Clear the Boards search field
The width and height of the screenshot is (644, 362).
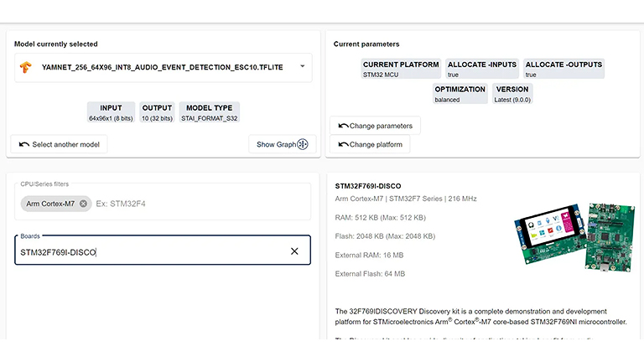click(294, 251)
